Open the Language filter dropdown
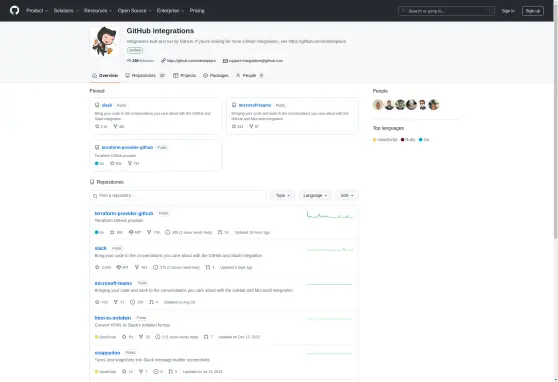Screen dimensions: 558x382 click(315, 195)
